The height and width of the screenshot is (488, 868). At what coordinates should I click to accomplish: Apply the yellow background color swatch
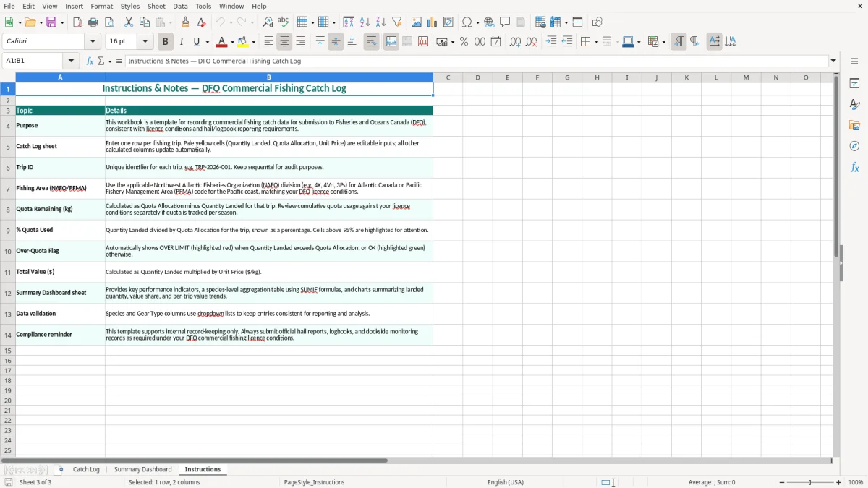click(x=243, y=42)
